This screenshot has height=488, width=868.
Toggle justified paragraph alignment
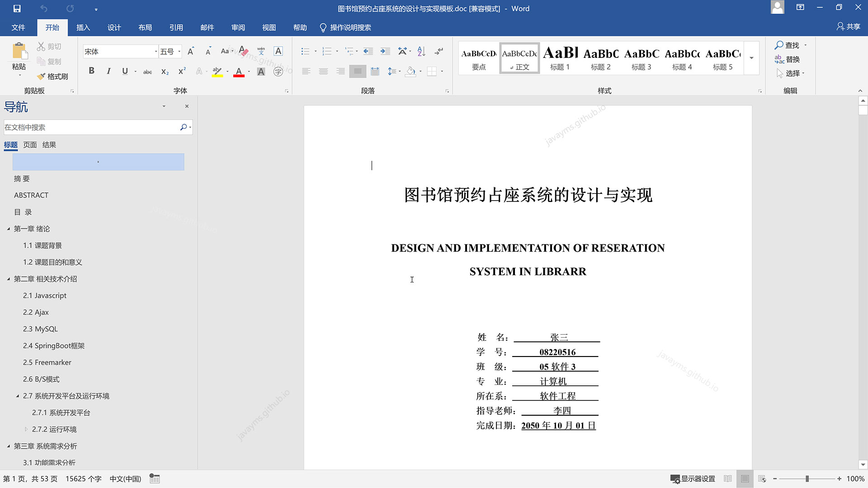coord(358,71)
